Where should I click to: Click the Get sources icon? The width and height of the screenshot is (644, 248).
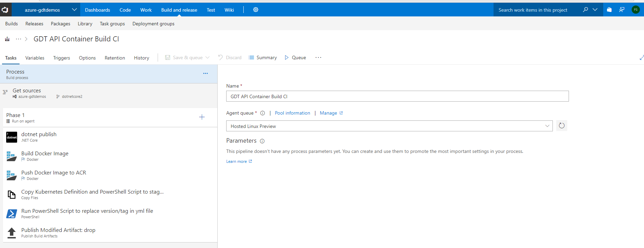pyautogui.click(x=5, y=92)
